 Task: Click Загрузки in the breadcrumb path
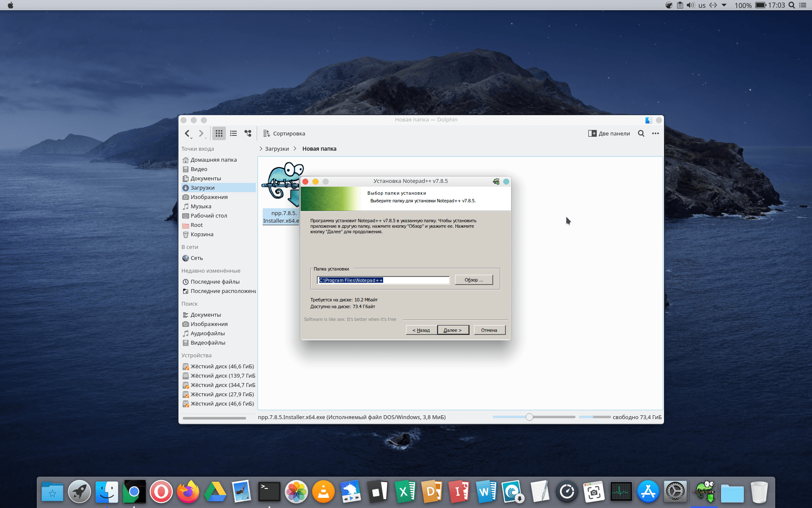[277, 149]
